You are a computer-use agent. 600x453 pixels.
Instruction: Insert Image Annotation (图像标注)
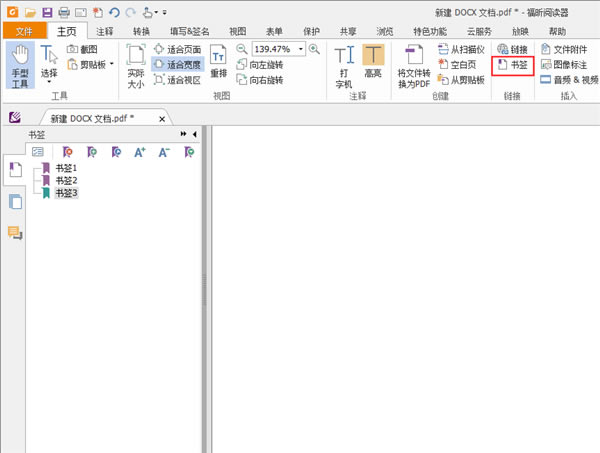564,65
